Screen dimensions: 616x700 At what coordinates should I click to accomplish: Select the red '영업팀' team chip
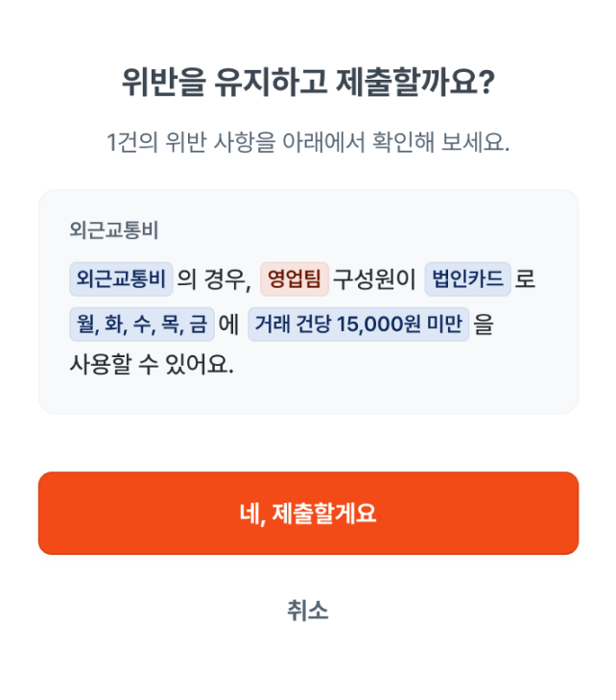[295, 279]
